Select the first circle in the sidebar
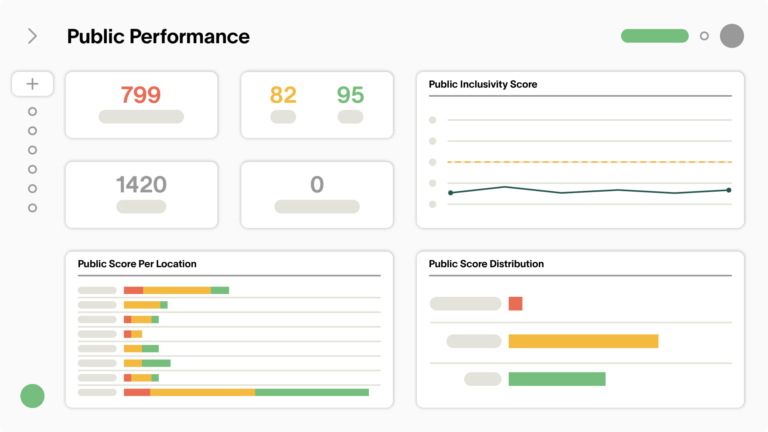Screen dimensions: 768x432 point(32,111)
